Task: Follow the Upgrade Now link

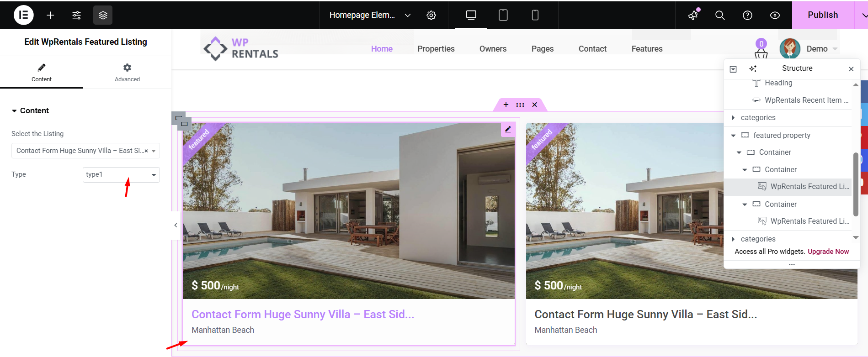Action: point(828,252)
